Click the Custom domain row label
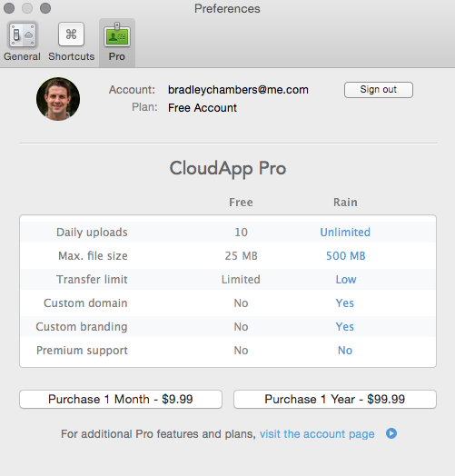This screenshot has width=455, height=476. click(x=85, y=303)
